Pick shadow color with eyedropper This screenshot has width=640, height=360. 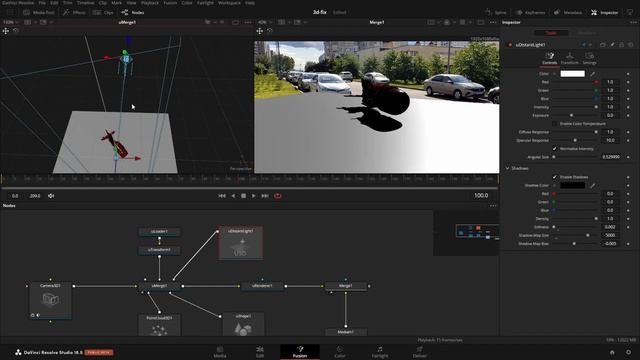click(593, 185)
